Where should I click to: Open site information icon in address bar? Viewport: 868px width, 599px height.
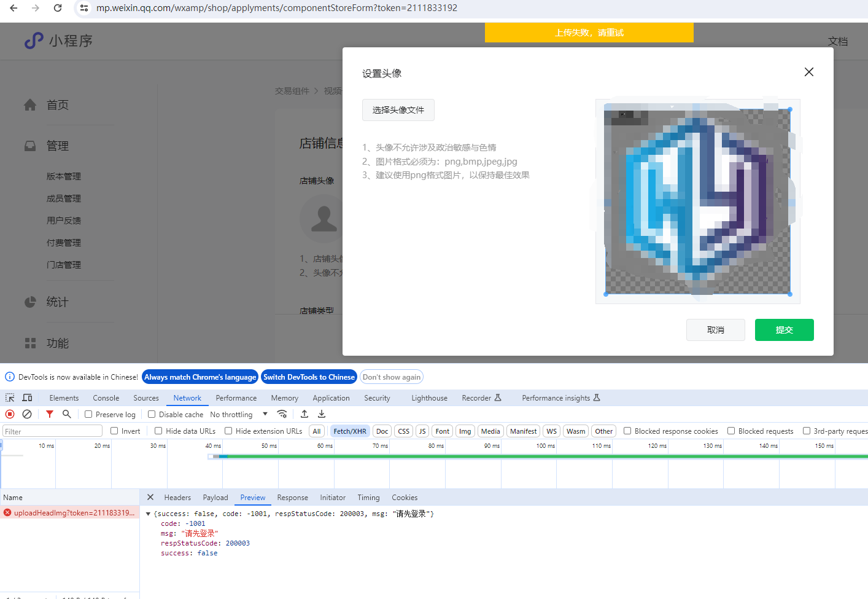(x=84, y=8)
